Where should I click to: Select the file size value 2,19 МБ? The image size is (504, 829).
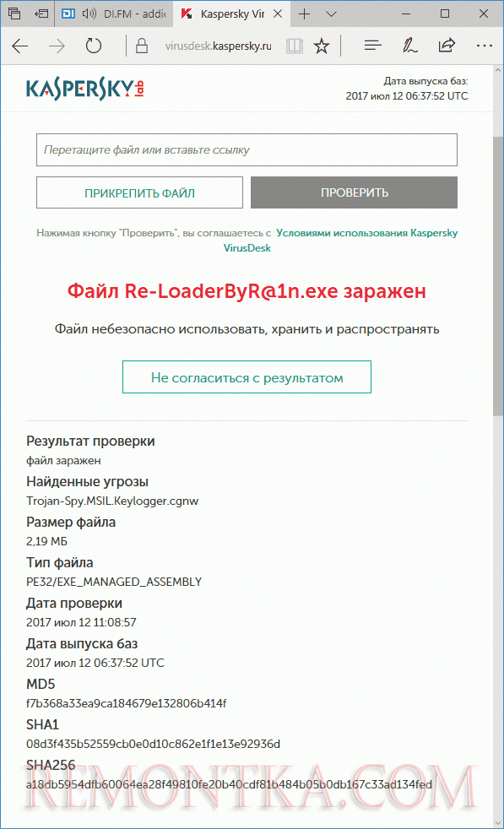47,541
